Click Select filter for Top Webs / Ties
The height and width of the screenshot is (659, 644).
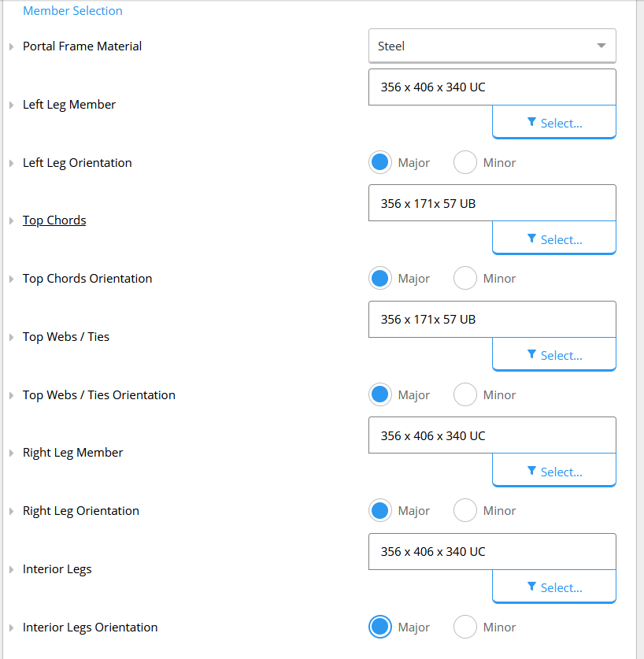(x=554, y=354)
